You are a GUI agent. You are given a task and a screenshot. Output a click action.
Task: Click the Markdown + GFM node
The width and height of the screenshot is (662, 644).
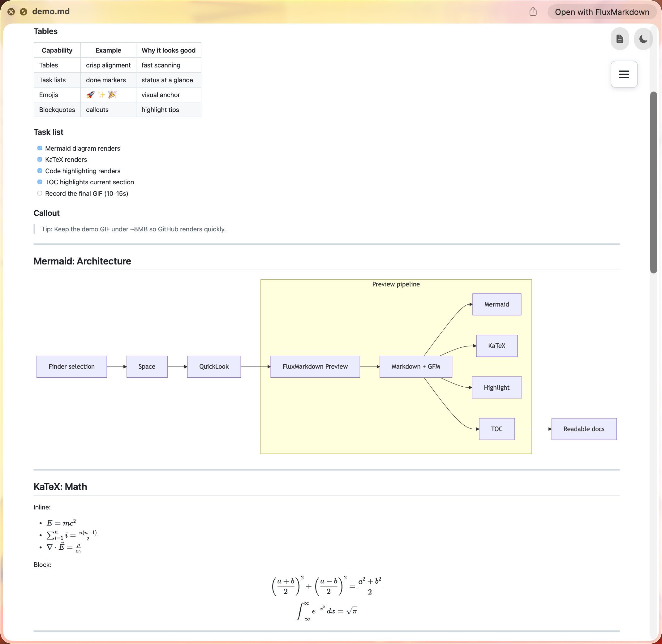click(x=415, y=366)
